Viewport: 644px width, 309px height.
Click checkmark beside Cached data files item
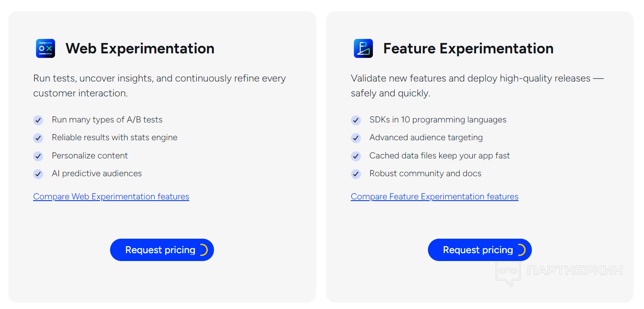(356, 156)
